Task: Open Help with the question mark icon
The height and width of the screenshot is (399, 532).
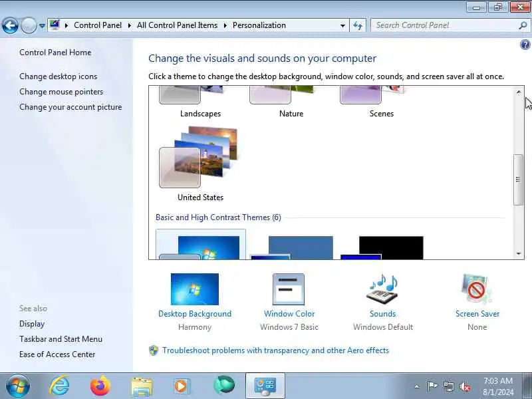Action: [x=525, y=45]
